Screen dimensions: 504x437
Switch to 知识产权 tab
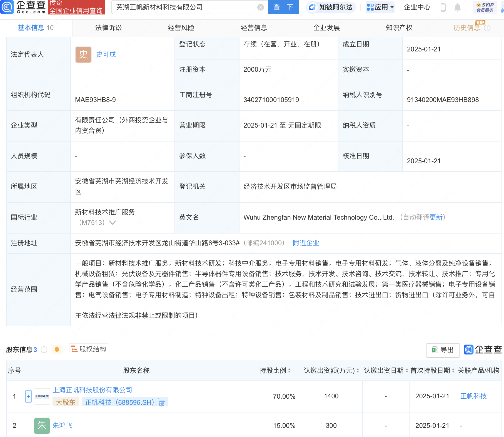click(399, 28)
